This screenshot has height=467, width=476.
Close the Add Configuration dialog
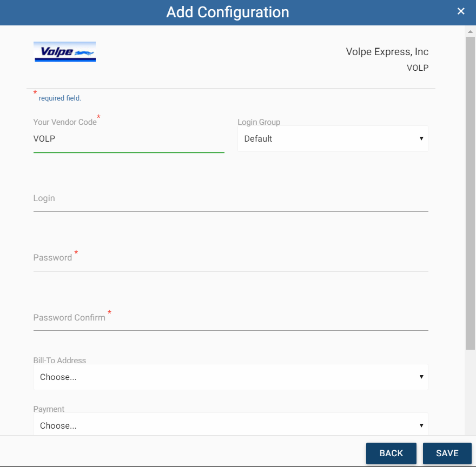[460, 11]
